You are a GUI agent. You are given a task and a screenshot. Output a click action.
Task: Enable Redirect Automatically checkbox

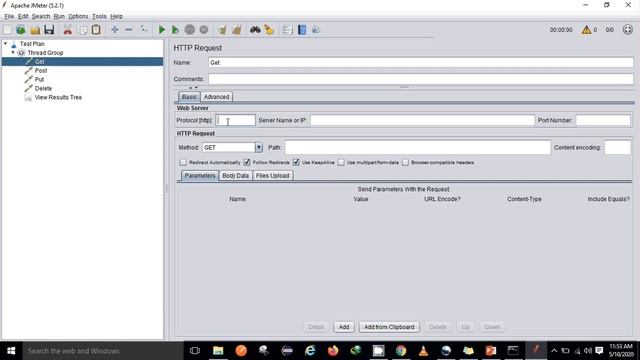(x=183, y=162)
